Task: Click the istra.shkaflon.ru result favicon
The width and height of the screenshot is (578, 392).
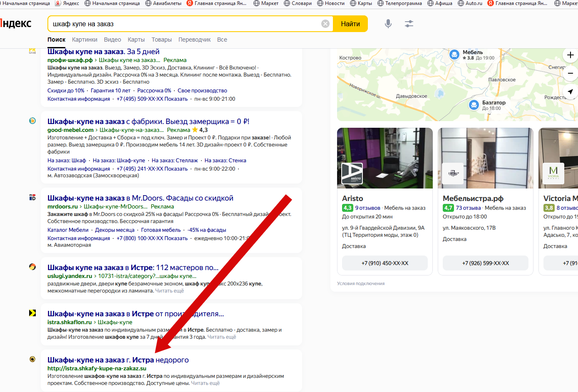Action: tap(32, 313)
